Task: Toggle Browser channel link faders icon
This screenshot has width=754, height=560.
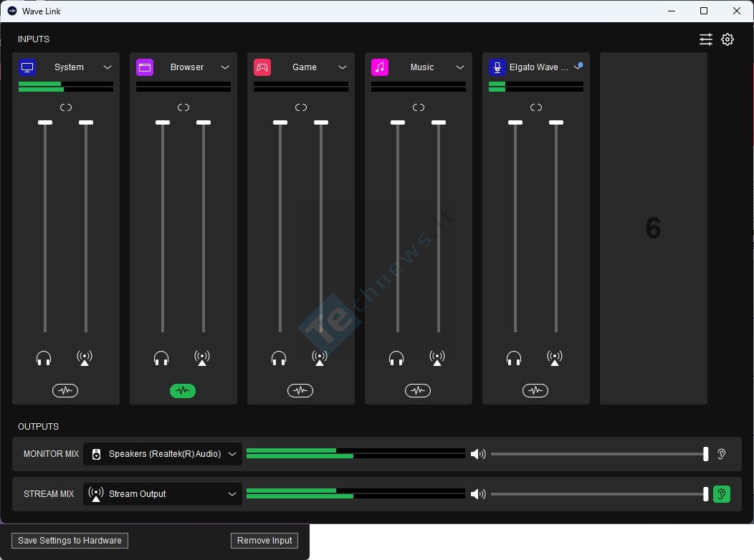Action: pos(183,107)
